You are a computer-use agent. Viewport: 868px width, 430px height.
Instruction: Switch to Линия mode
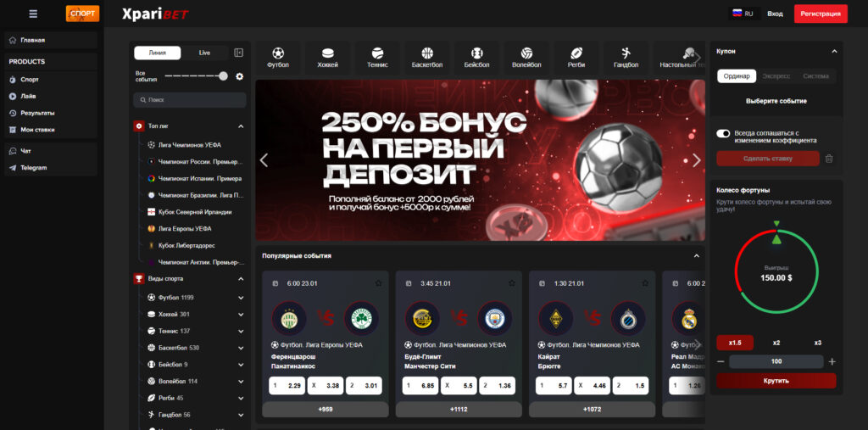157,53
